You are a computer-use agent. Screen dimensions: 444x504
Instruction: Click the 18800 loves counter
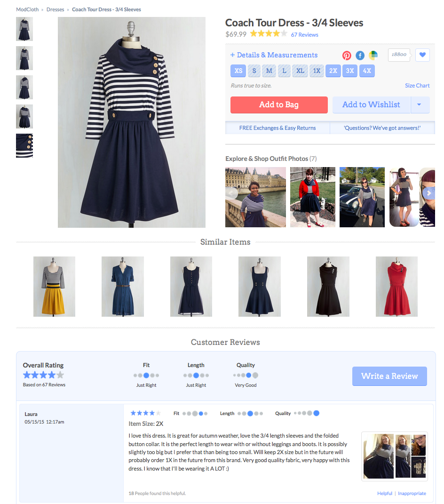point(399,55)
